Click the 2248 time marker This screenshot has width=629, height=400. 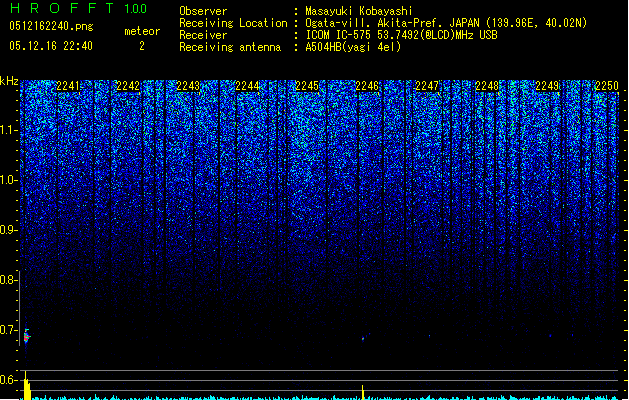pyautogui.click(x=487, y=86)
